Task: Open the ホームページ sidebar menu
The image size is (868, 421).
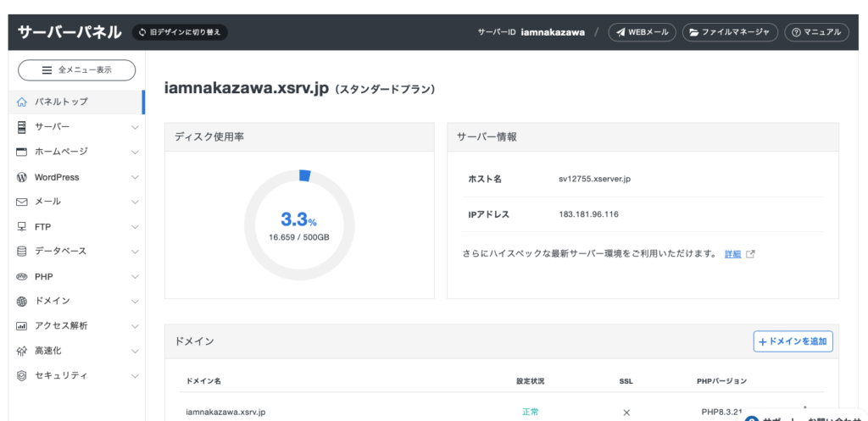Action: [76, 152]
